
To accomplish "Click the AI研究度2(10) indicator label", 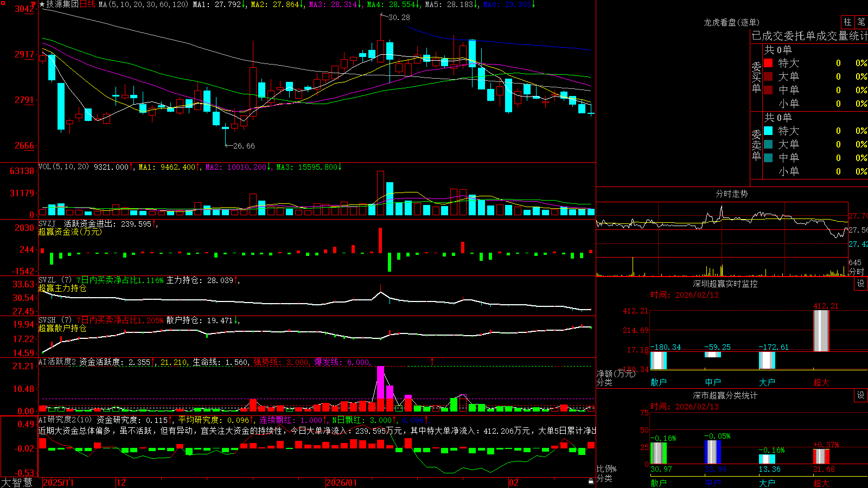I will (x=65, y=420).
